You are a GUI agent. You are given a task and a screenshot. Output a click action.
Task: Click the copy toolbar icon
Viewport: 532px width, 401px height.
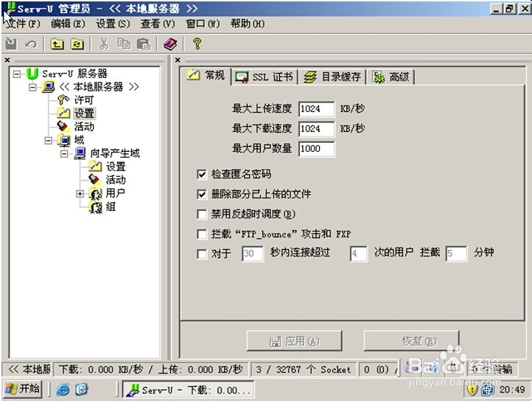point(124,43)
